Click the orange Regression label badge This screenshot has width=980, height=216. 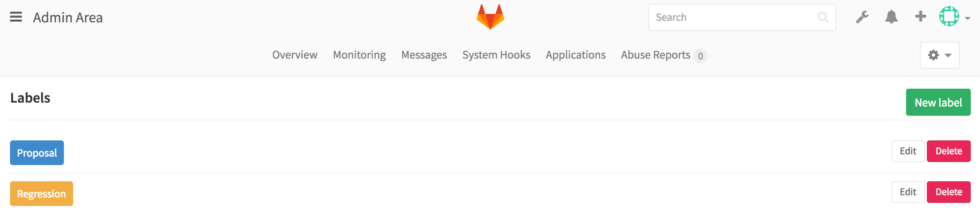(x=42, y=194)
